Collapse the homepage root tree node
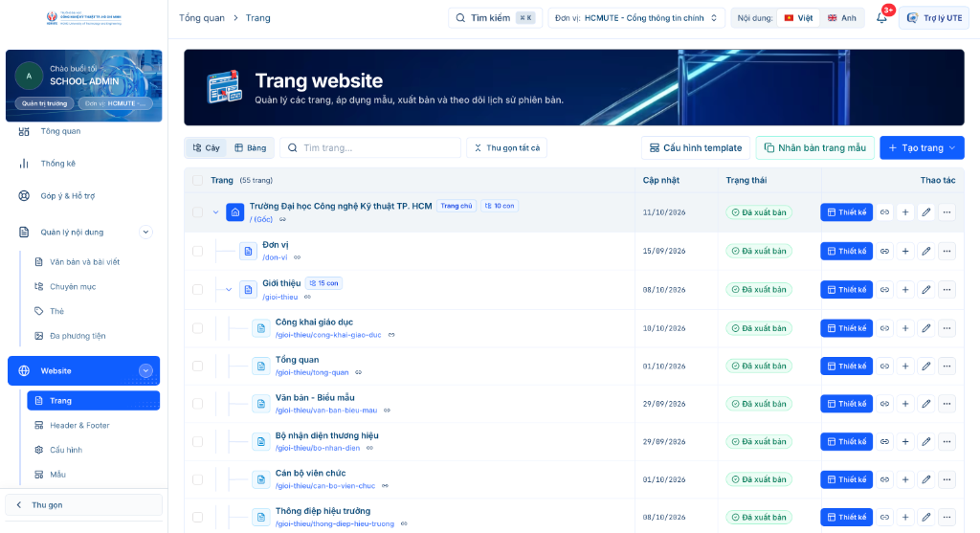 (x=215, y=212)
